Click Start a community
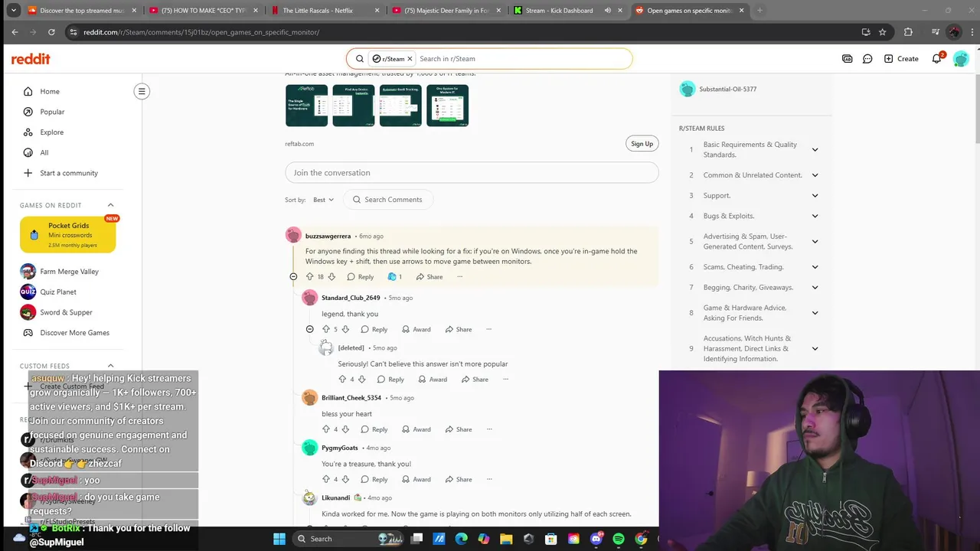The image size is (980, 551). pyautogui.click(x=68, y=173)
